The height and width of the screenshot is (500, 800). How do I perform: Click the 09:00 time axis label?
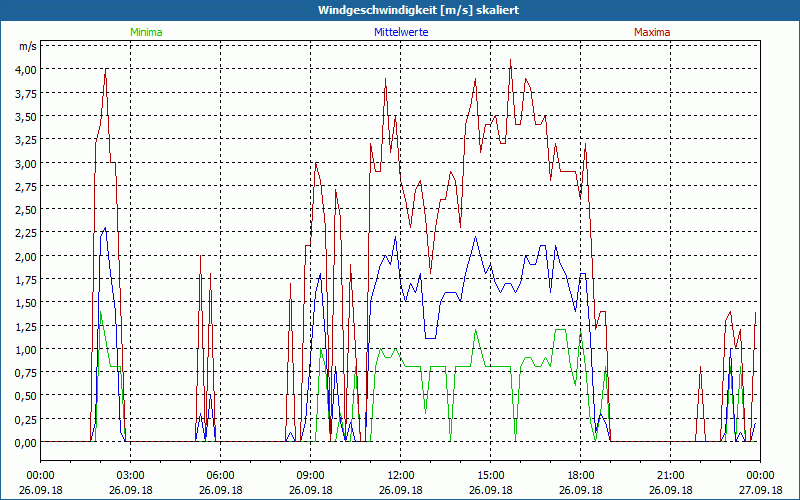pyautogui.click(x=310, y=476)
